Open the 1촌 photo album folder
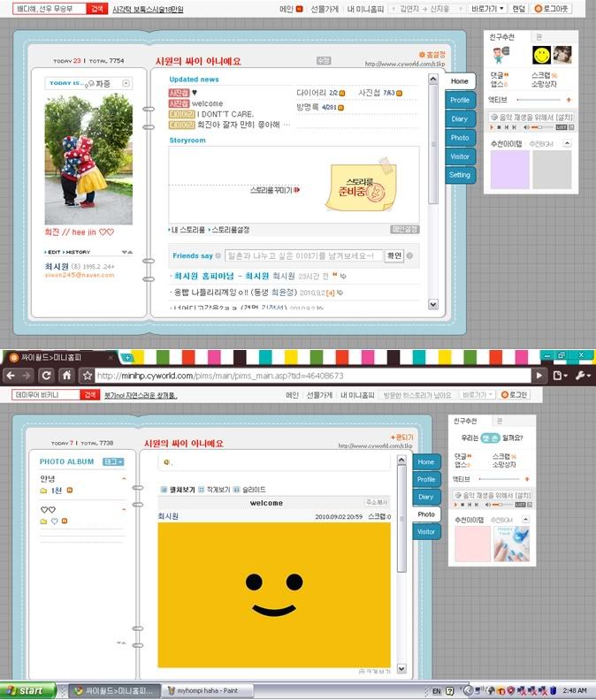Screen dimensions: 596x700 pos(56,490)
